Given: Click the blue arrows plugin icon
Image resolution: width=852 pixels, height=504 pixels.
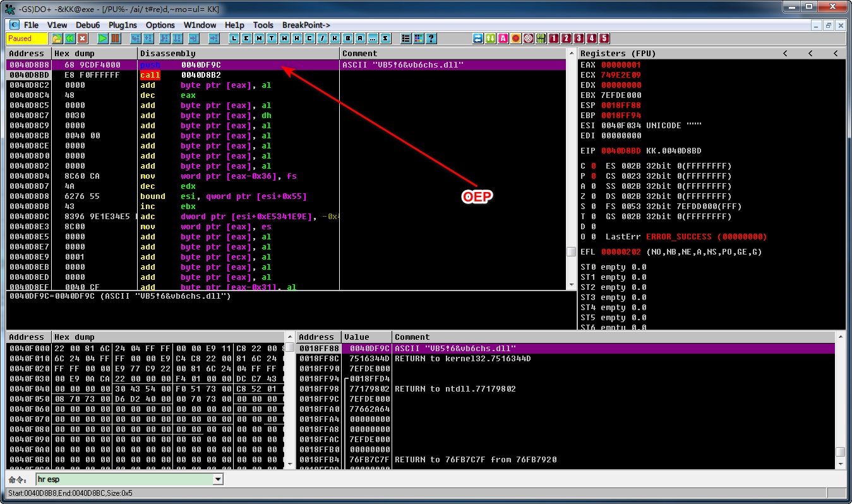Looking at the screenshot, I should click(x=478, y=39).
